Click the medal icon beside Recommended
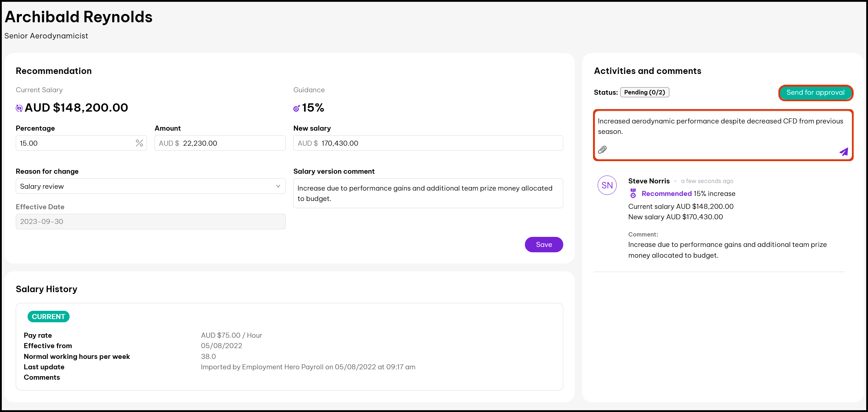The image size is (868, 412). click(633, 193)
